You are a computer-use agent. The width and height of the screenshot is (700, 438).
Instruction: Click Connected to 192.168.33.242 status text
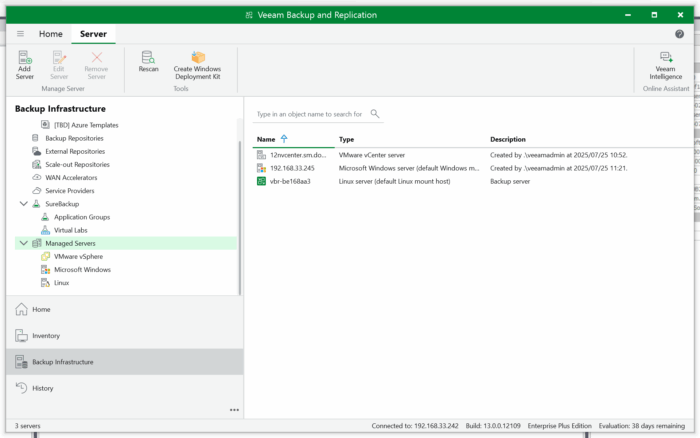415,426
